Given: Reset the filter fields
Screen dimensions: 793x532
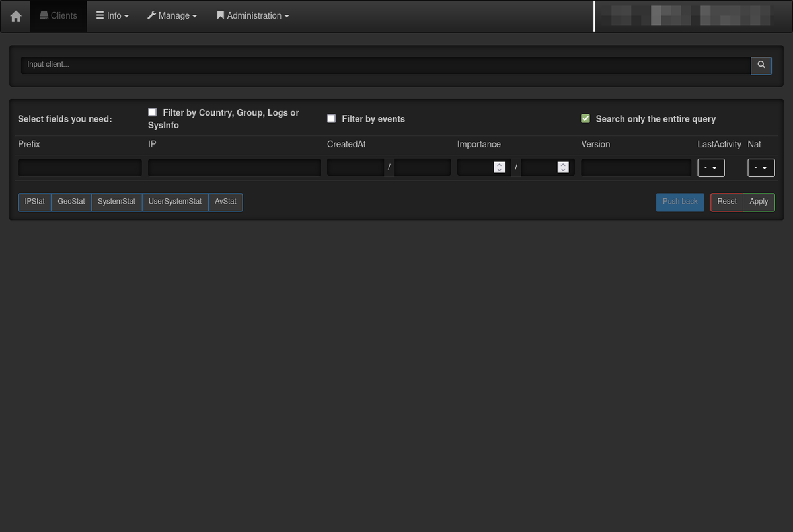Looking at the screenshot, I should (x=727, y=202).
